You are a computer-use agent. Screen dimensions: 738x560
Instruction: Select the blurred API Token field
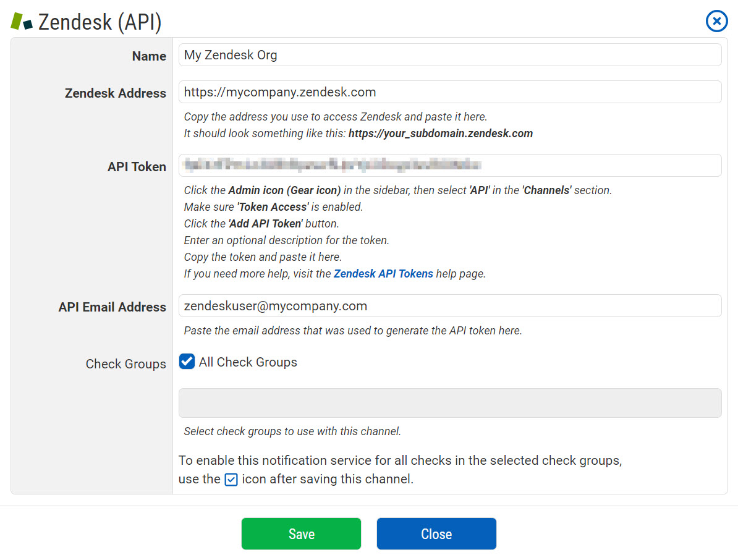coord(449,165)
